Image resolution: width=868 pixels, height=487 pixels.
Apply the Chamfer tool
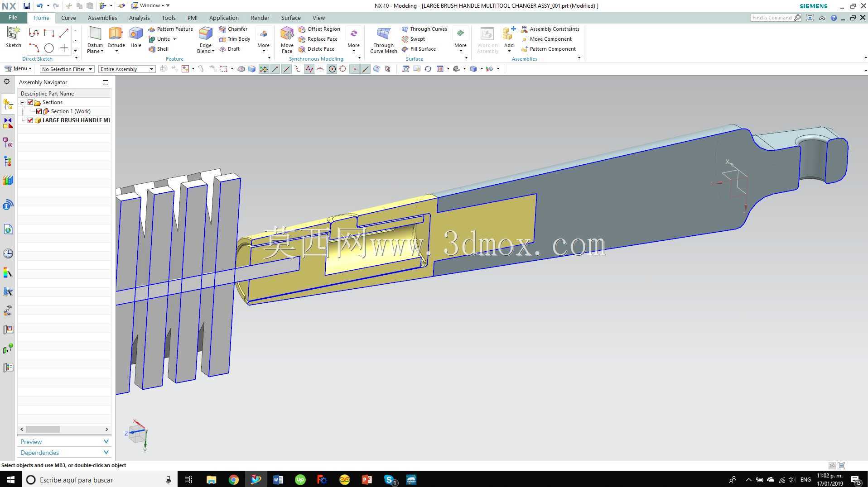click(x=233, y=29)
